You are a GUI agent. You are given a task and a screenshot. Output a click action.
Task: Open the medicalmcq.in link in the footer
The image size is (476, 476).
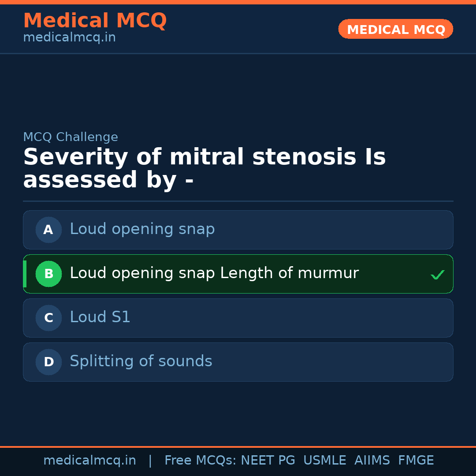coord(89,461)
